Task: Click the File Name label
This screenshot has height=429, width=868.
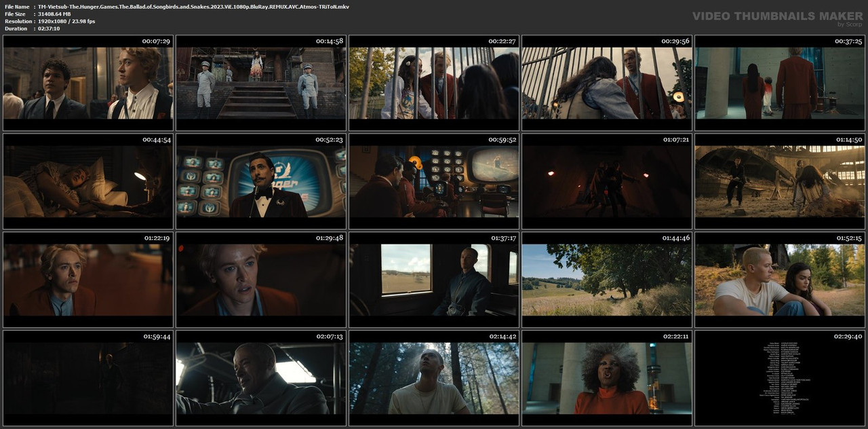Action: (17, 6)
